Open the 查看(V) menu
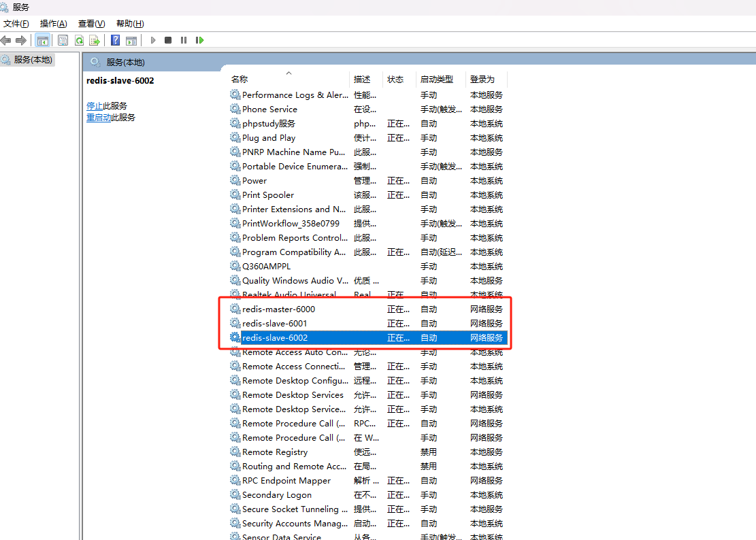The image size is (756, 540). pos(92,24)
